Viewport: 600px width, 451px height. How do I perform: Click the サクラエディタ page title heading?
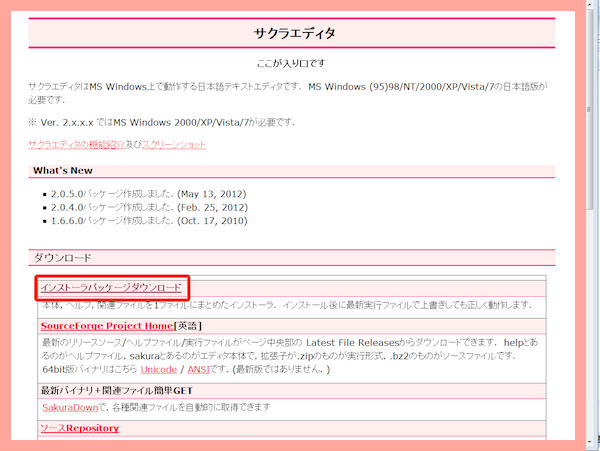click(x=294, y=33)
